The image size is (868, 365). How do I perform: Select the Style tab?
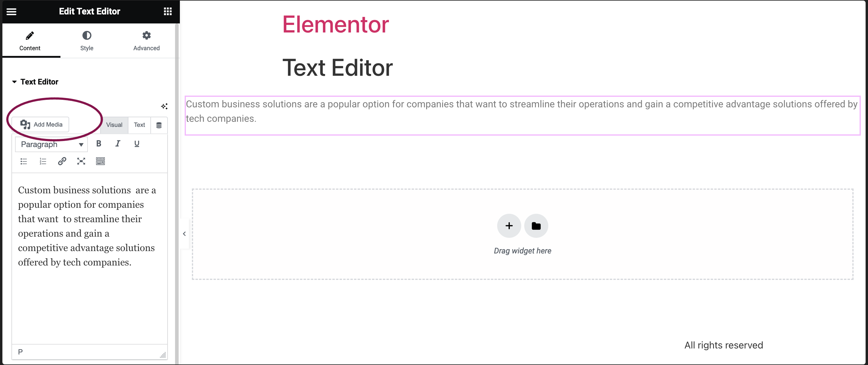click(87, 41)
